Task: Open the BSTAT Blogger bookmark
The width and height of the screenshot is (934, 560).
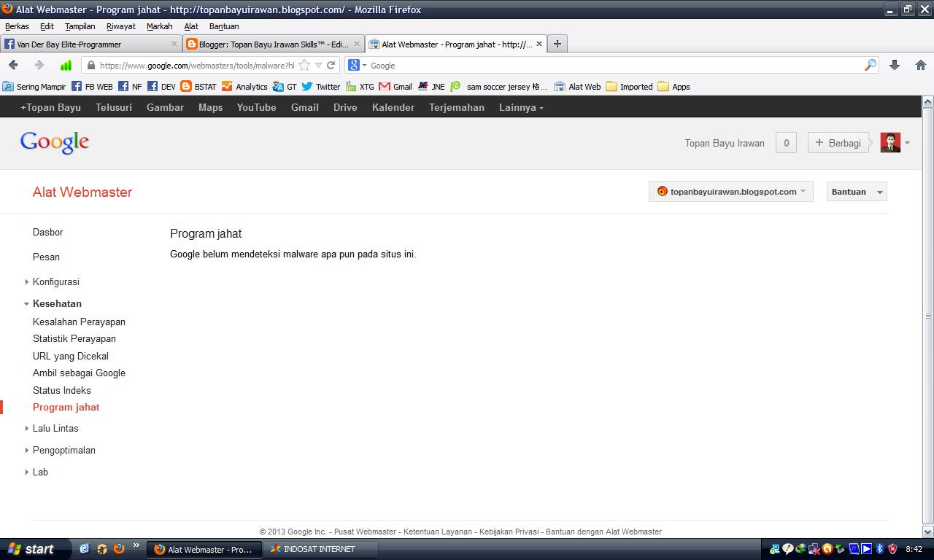Action: pos(198,86)
